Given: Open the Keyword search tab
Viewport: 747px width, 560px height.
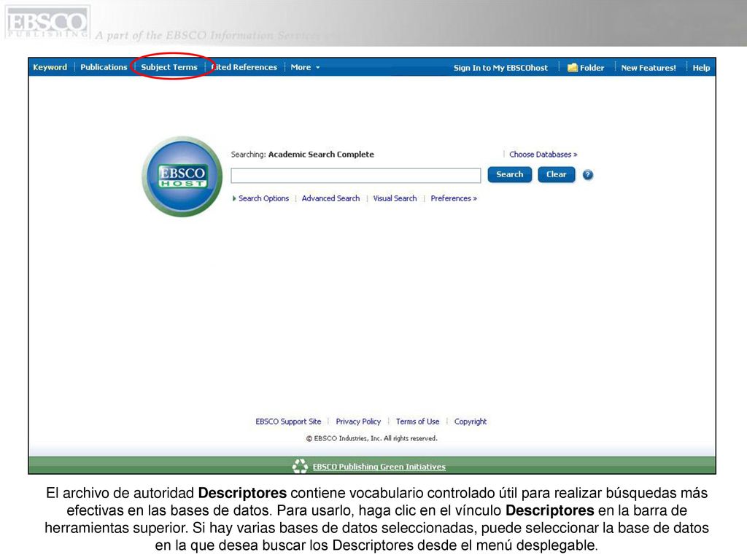Looking at the screenshot, I should click(x=50, y=67).
